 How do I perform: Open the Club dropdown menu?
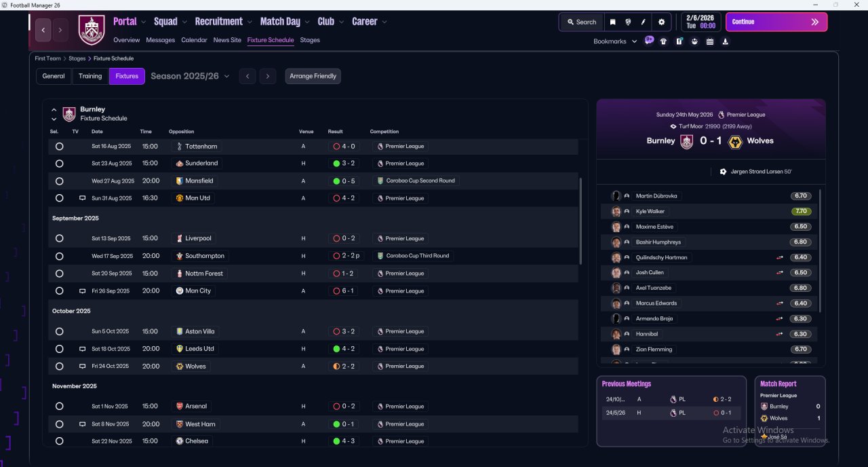click(x=330, y=22)
